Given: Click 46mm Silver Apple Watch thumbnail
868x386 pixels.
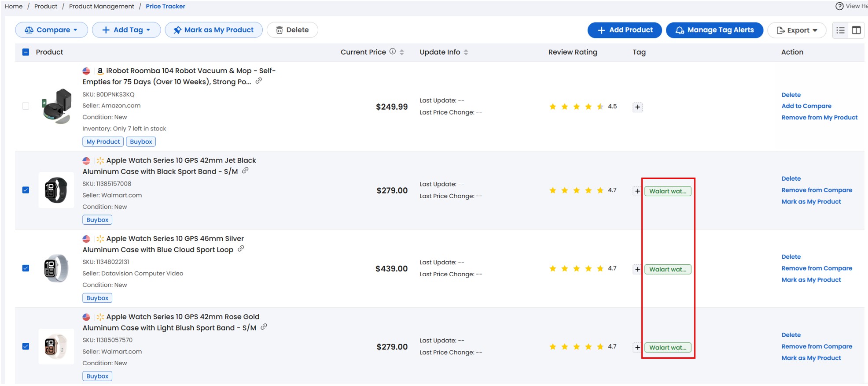Looking at the screenshot, I should pos(56,268).
